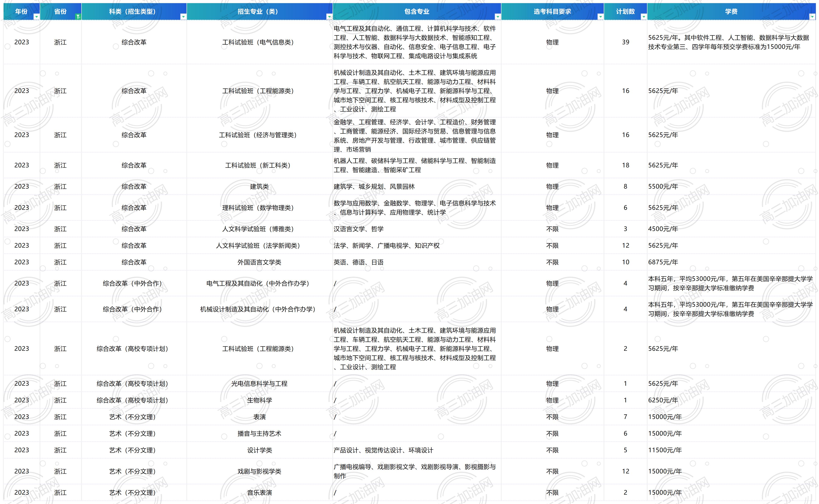This screenshot has height=504, width=819.
Task: Select the 人文科学试验班（法学新闻类） cell
Action: pos(260,246)
